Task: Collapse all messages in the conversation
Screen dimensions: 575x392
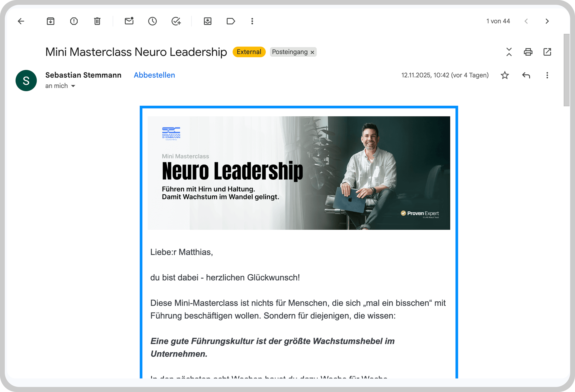Action: (x=509, y=52)
